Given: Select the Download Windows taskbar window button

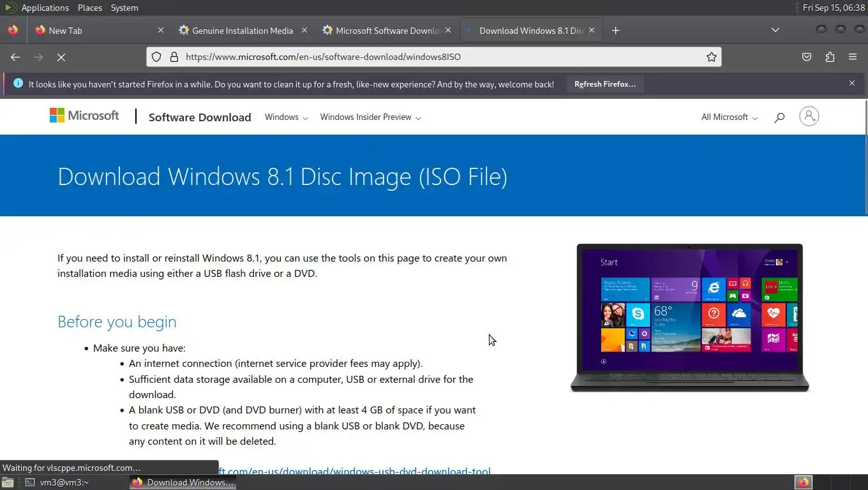Looking at the screenshot, I should [183, 482].
